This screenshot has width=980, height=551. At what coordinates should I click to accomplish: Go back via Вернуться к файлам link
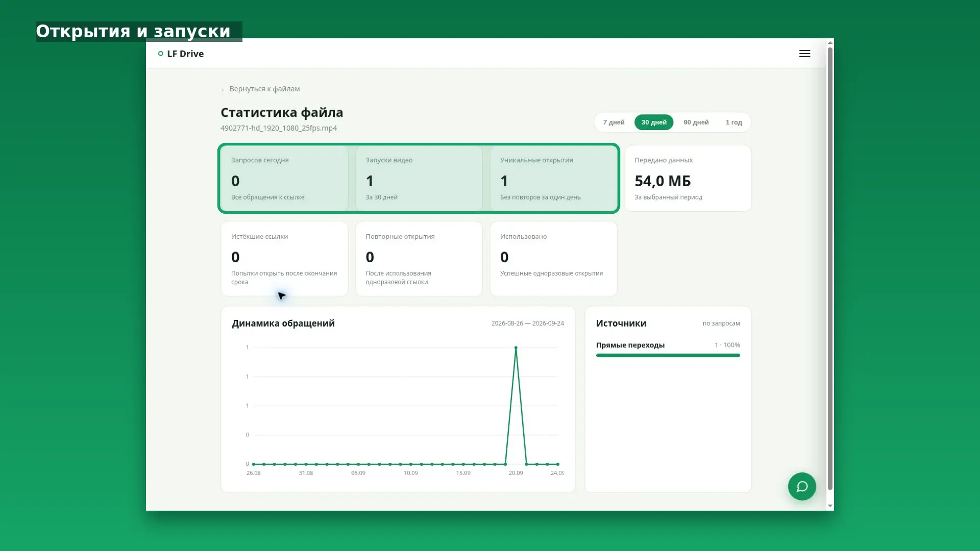tap(260, 89)
